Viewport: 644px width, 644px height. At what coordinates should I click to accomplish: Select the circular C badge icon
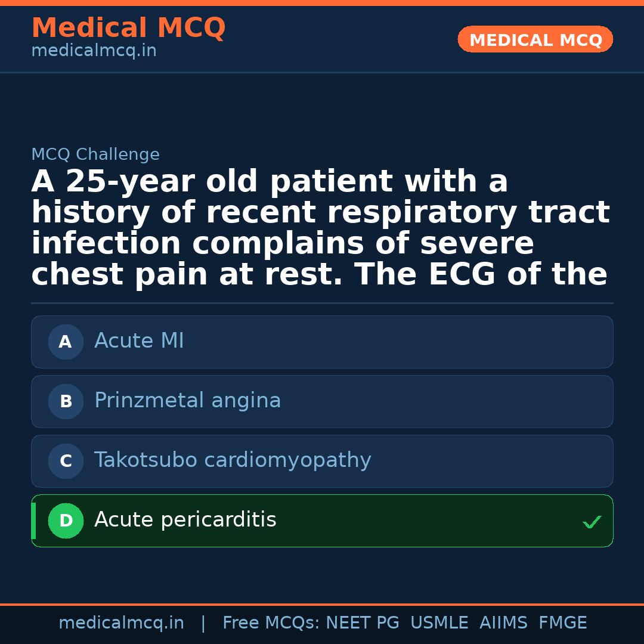tap(66, 461)
